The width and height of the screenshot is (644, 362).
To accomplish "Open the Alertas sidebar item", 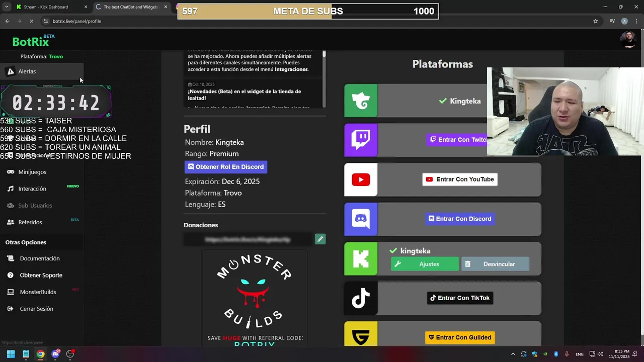I will [x=42, y=71].
